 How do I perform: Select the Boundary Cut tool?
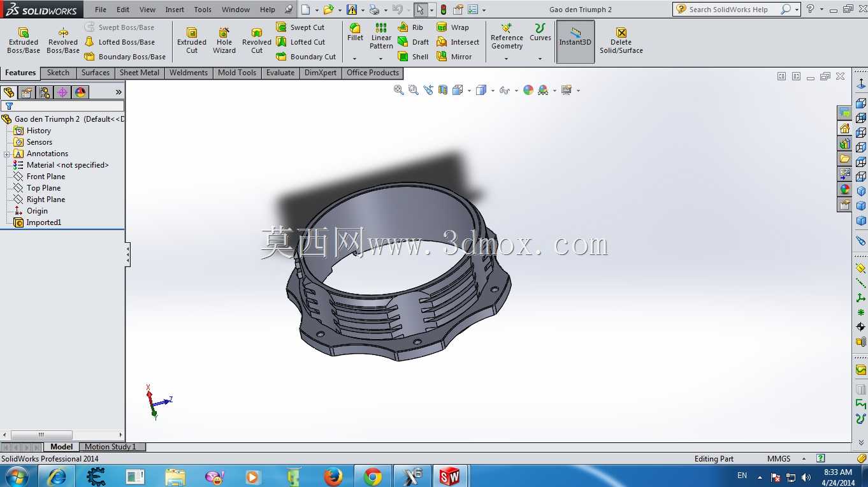point(306,57)
